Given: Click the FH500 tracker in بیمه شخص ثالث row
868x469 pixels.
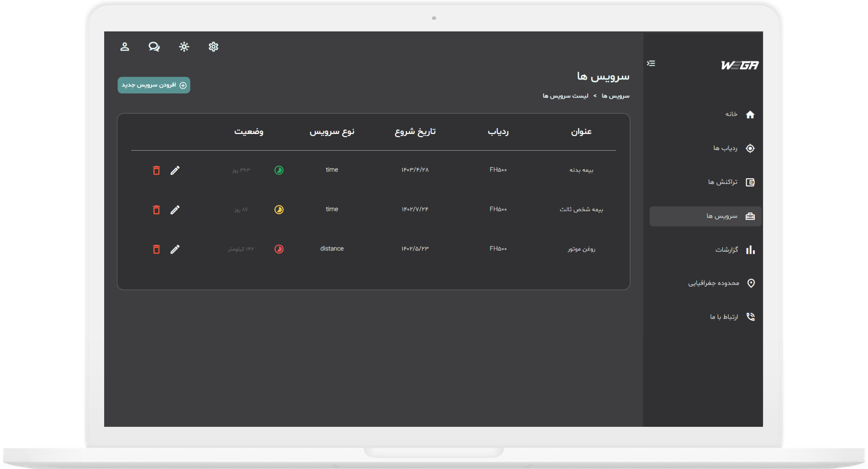Looking at the screenshot, I should pos(498,209).
